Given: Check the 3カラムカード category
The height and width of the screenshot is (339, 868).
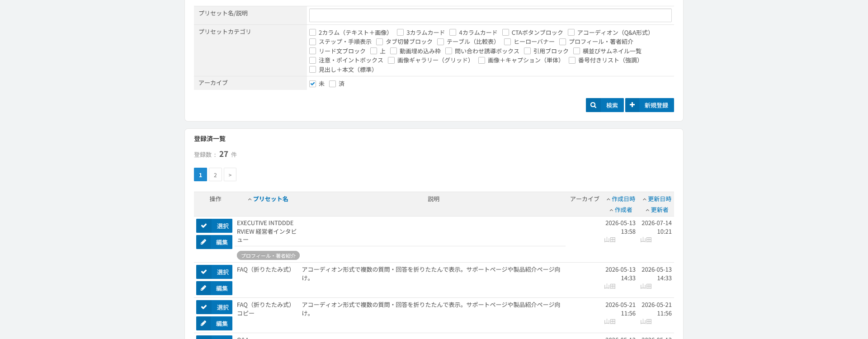Looking at the screenshot, I should click(400, 33).
